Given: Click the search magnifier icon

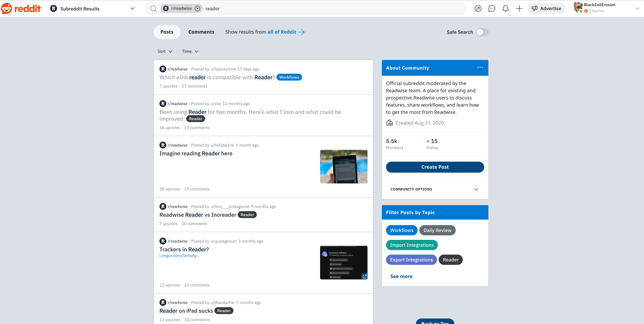Looking at the screenshot, I should [x=153, y=9].
